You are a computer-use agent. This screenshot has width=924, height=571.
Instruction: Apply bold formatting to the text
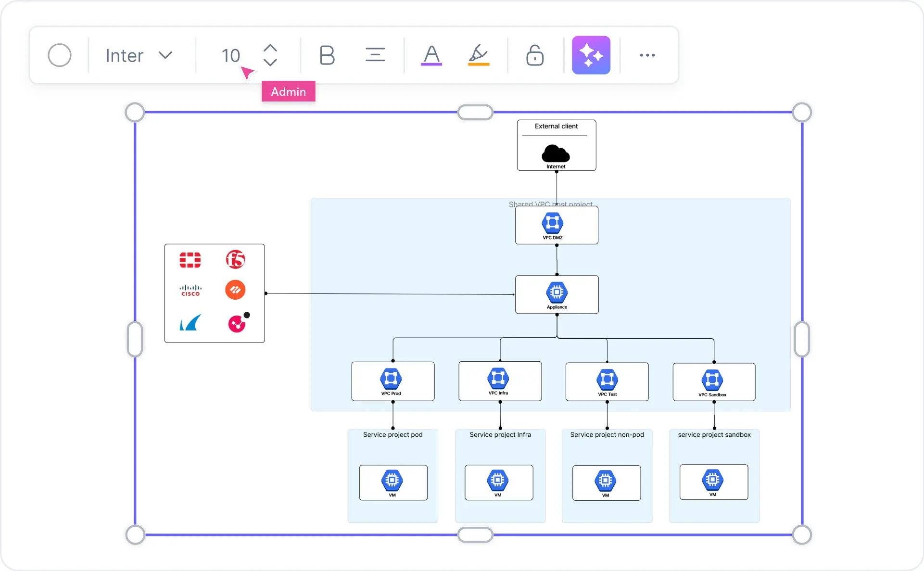coord(328,55)
